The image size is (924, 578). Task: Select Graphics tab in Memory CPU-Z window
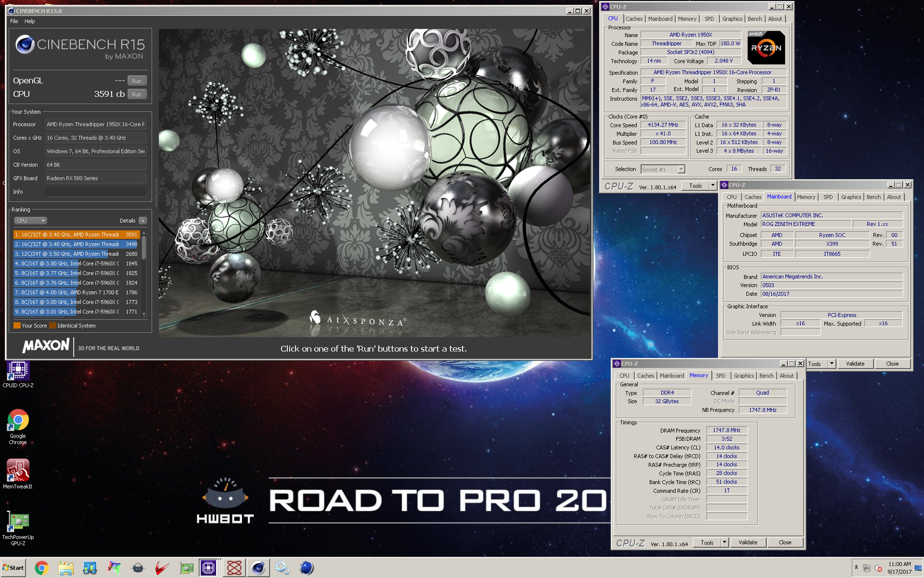point(744,376)
